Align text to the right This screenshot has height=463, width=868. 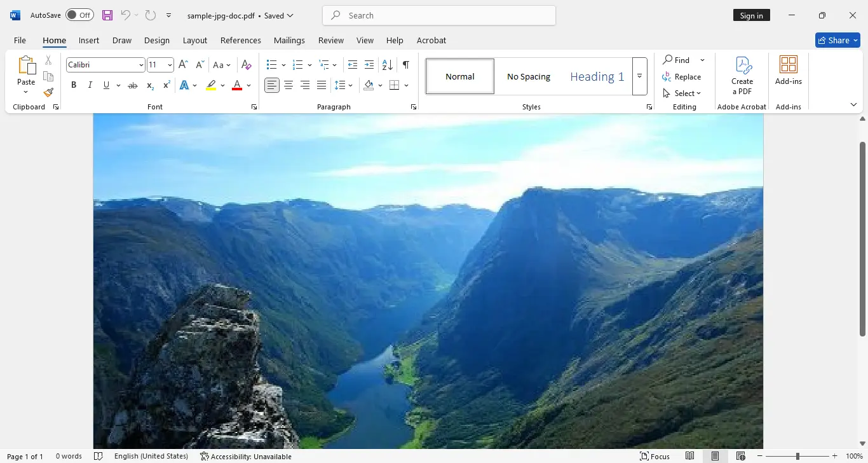coord(305,85)
